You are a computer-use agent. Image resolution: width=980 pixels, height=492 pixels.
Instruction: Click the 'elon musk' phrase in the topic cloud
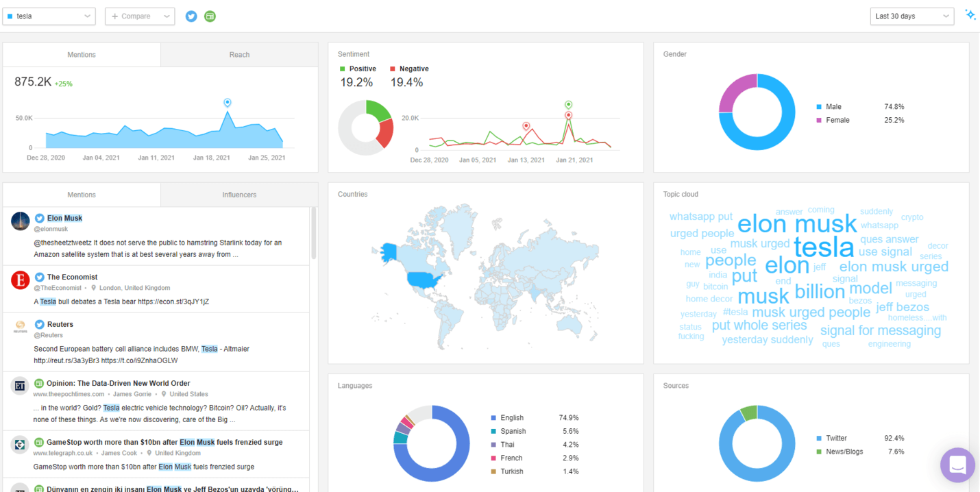pyautogui.click(x=797, y=224)
